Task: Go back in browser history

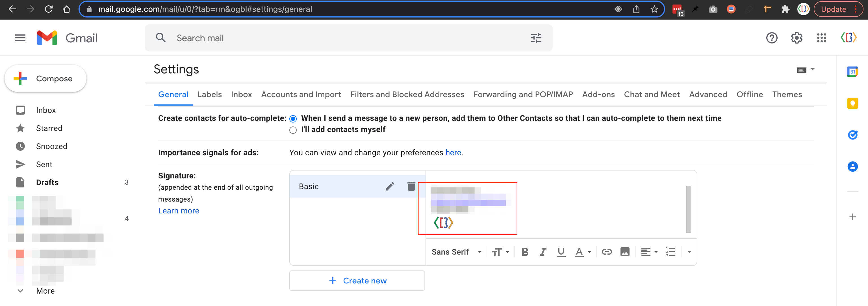Action: (x=12, y=9)
